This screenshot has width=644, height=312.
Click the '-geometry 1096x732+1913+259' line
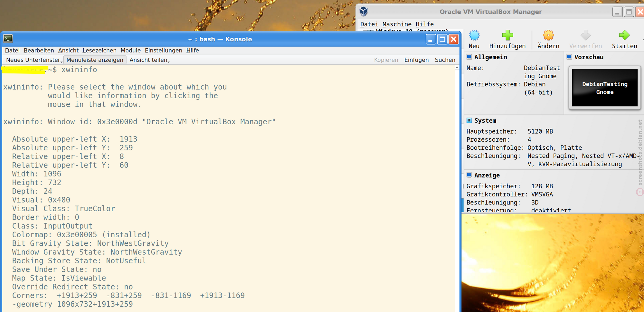click(72, 304)
